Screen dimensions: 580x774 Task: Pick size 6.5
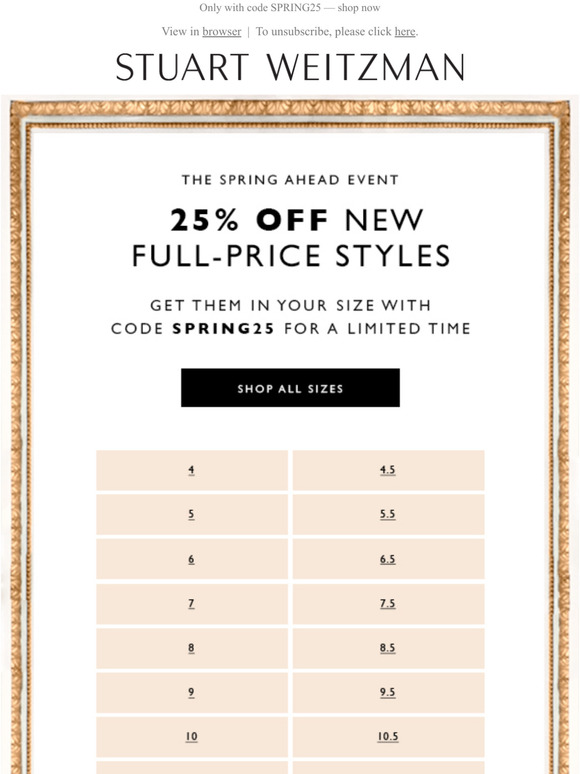pyautogui.click(x=388, y=559)
